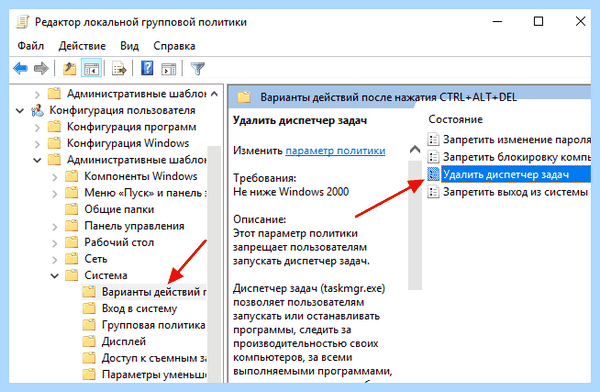Click policy icon for Запретить выход из системы
600x392 pixels.
pos(433,191)
